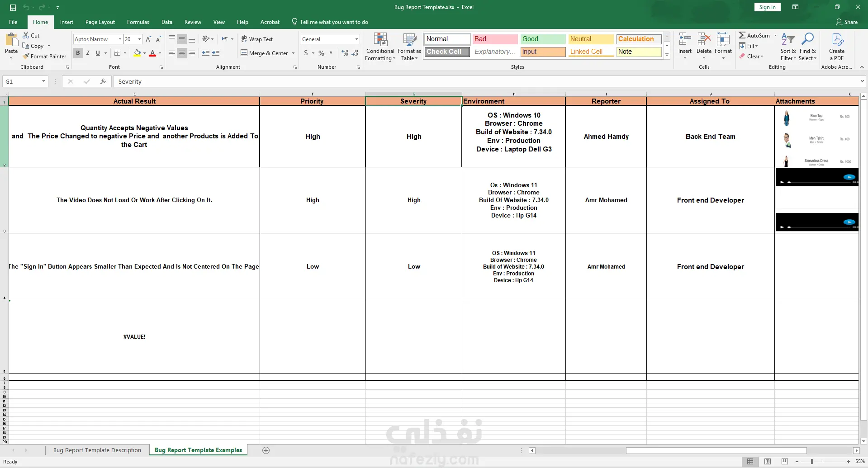The height and width of the screenshot is (468, 868).
Task: Open Find & Select
Action: pyautogui.click(x=807, y=47)
